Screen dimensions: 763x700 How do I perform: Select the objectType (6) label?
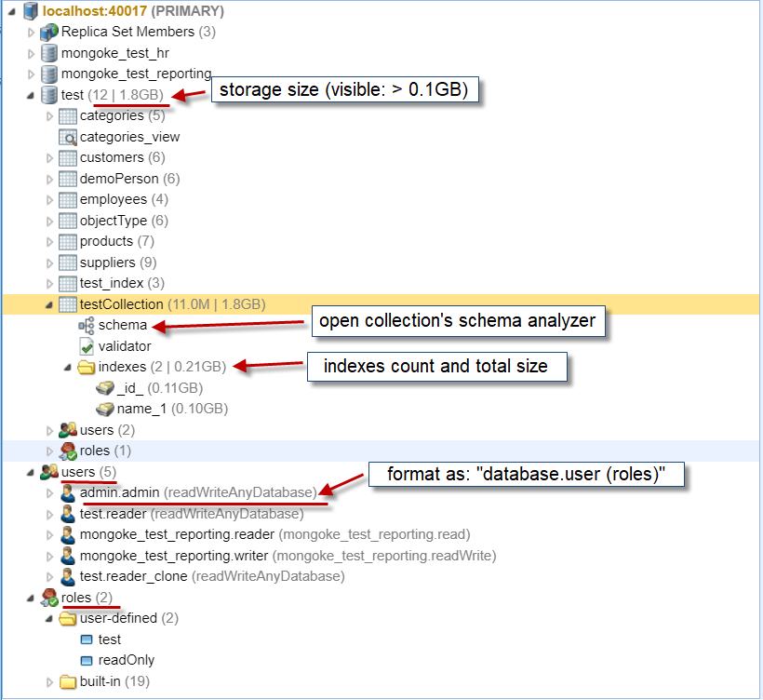(124, 221)
